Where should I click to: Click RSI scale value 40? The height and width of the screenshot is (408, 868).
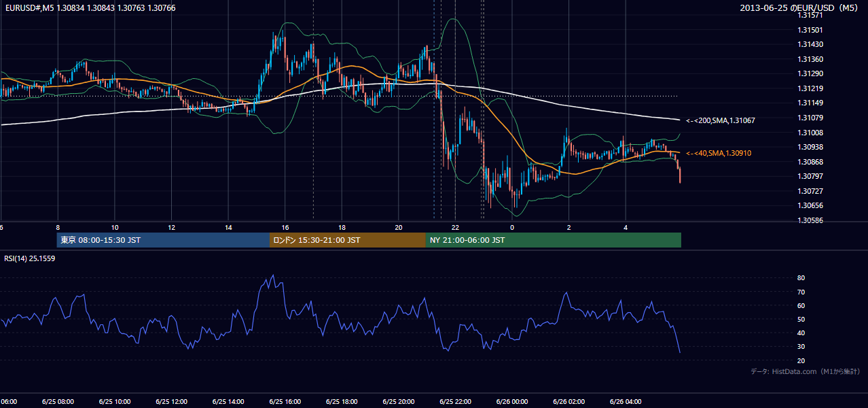(x=801, y=333)
